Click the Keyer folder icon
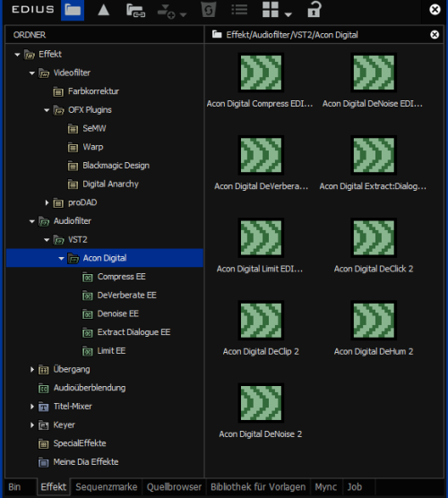The width and height of the screenshot is (448, 498). [44, 425]
